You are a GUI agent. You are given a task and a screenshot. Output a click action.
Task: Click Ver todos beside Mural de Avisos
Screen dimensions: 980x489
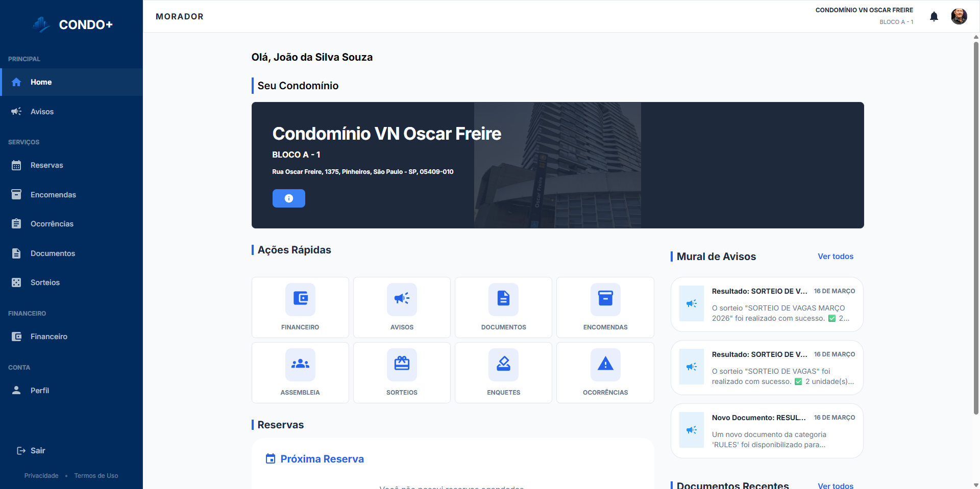coord(835,256)
